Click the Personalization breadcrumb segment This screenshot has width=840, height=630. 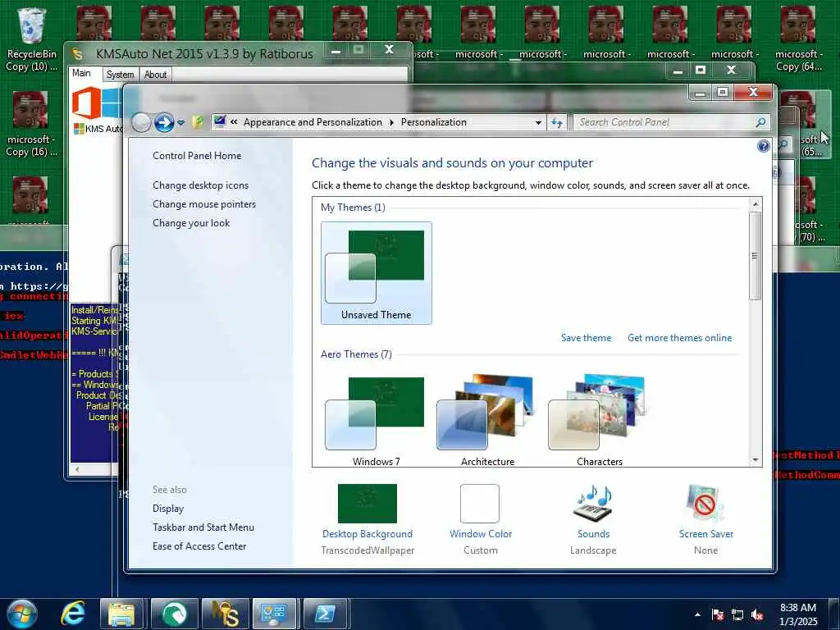(x=433, y=123)
